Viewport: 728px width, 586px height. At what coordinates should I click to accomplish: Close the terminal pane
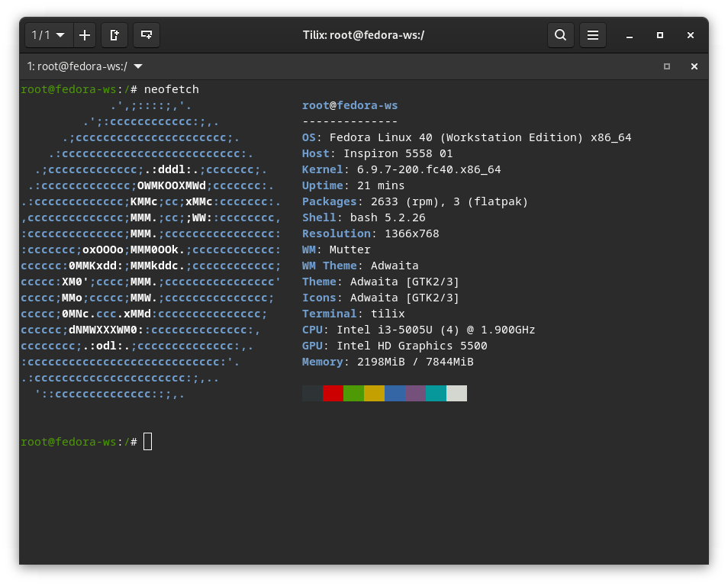point(694,66)
